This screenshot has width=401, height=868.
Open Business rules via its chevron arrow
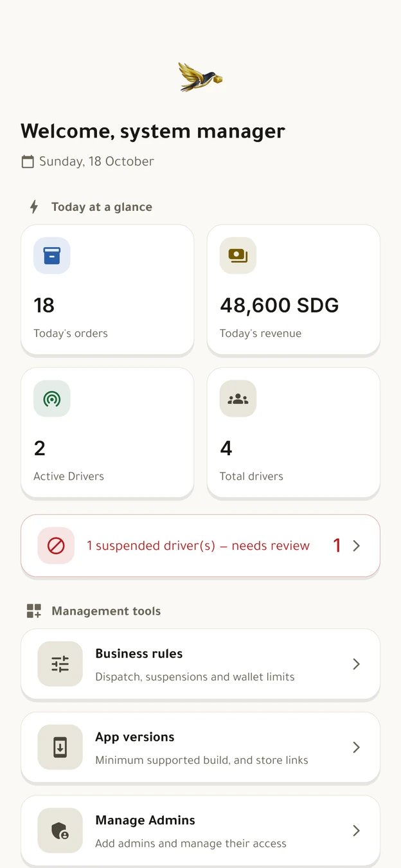tap(357, 664)
